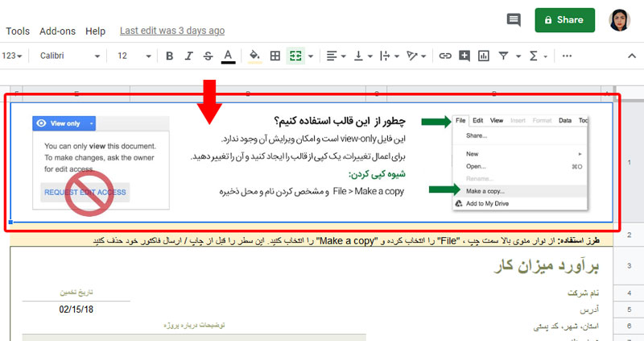Screen dimensions: 644x341
Task: Open the Calibri font dropdown
Action: pos(68,56)
